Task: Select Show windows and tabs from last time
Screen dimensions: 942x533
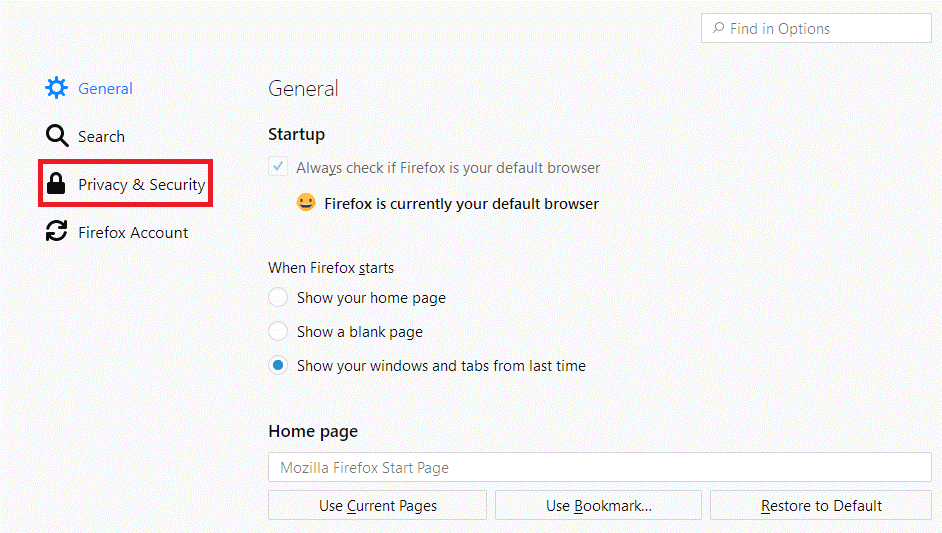Action: [278, 366]
